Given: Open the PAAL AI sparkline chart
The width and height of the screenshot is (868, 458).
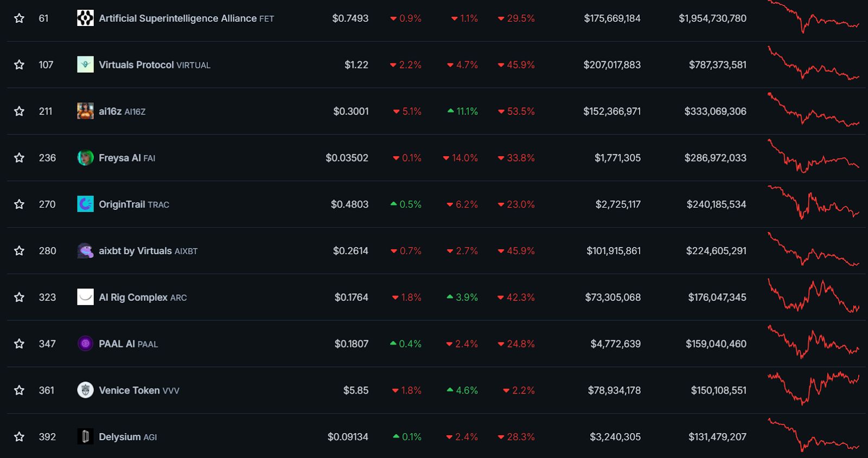Looking at the screenshot, I should pyautogui.click(x=813, y=342).
